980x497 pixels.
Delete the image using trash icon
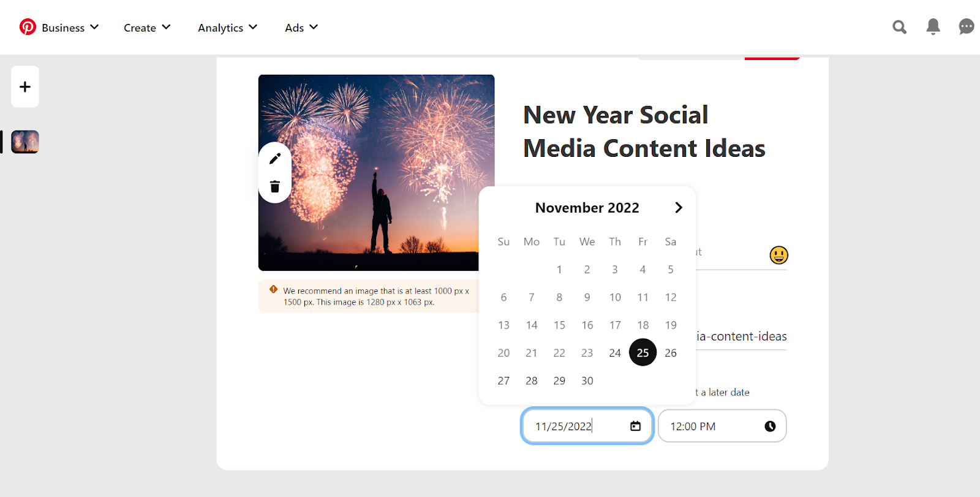point(275,186)
